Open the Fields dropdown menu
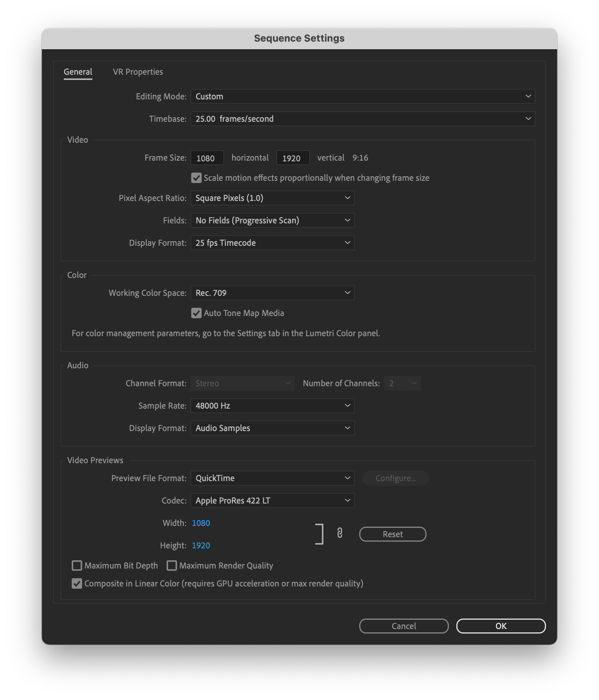Screen dimensions: 599x700 point(272,220)
